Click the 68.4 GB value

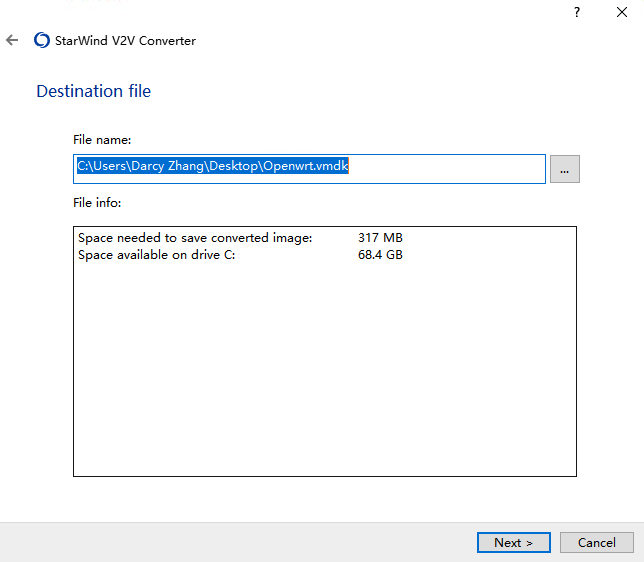click(x=380, y=255)
